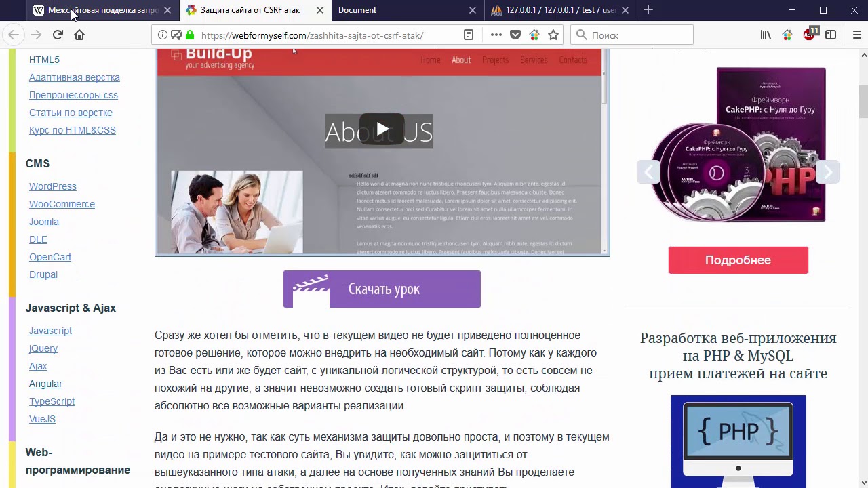This screenshot has width=868, height=488.
Task: Open the CakePHP course cover image
Action: click(738, 144)
